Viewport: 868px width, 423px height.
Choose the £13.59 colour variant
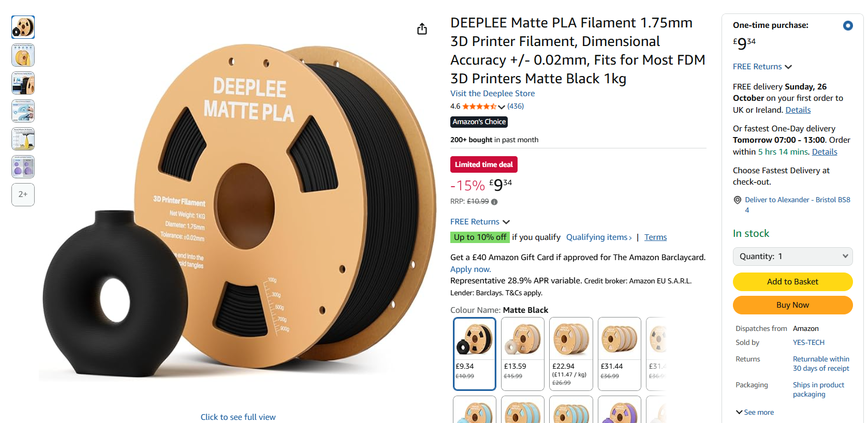523,354
